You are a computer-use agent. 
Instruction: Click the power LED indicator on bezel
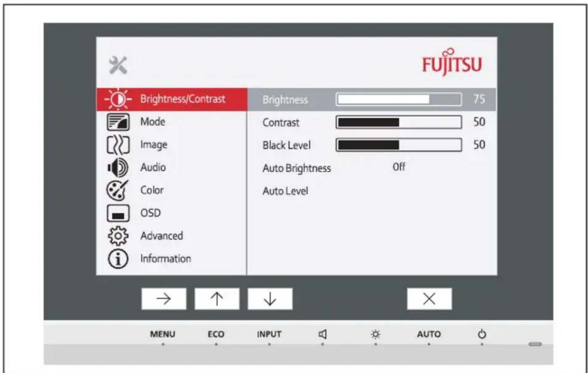(535, 345)
